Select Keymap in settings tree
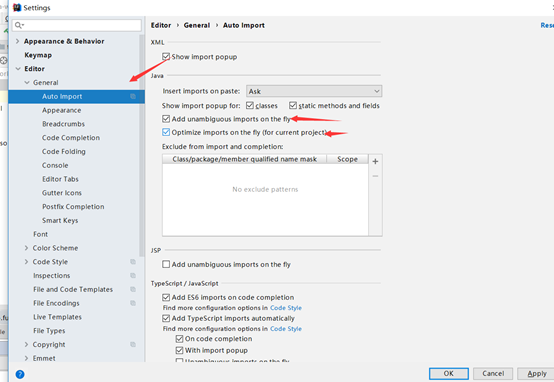Viewport: 554px width, 382px height. pyautogui.click(x=38, y=55)
